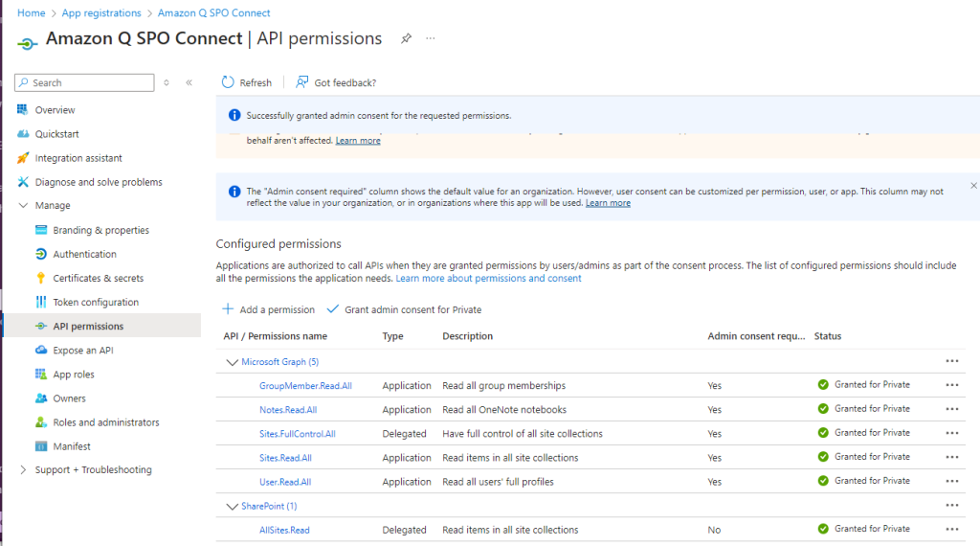
Task: Open the Sites.FullControl.All permission link
Action: click(297, 434)
